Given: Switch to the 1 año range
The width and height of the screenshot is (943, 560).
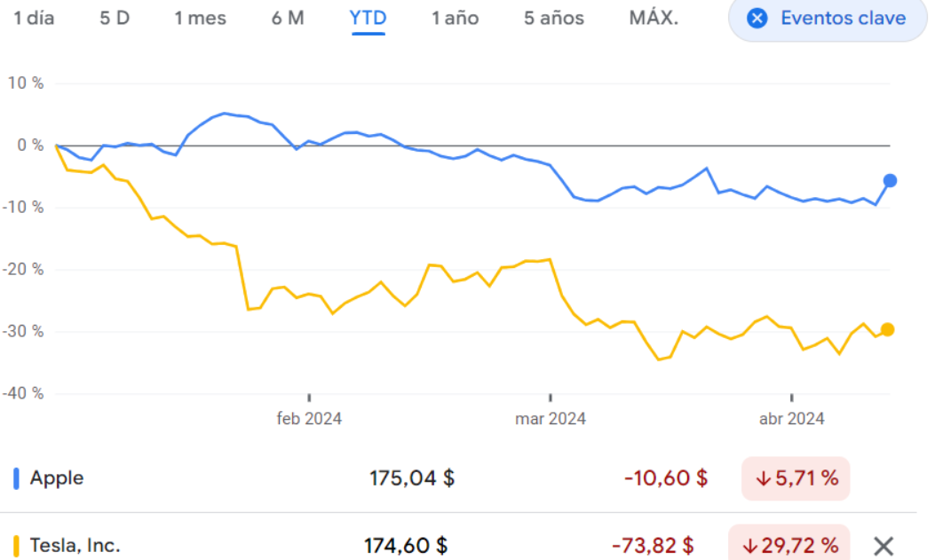Looking at the screenshot, I should click(456, 18).
